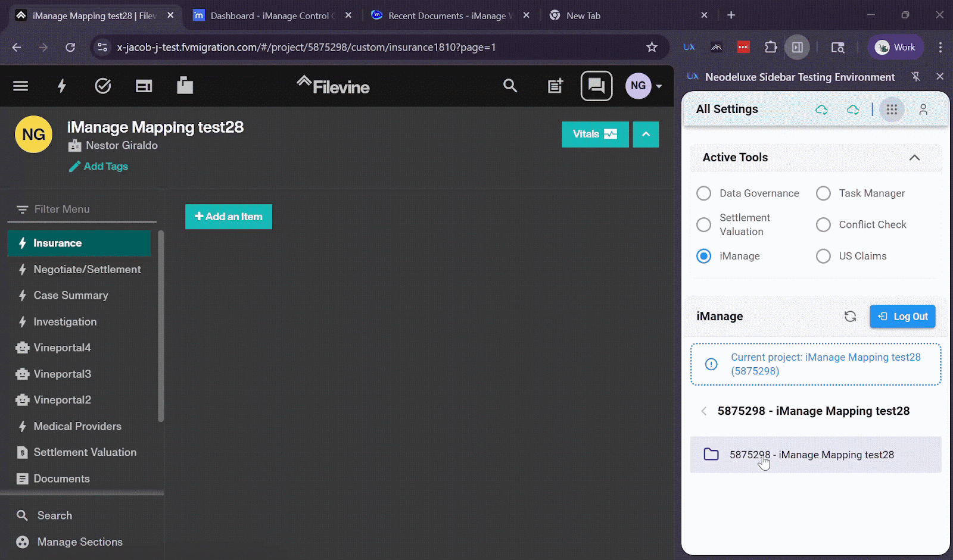Screen dimensions: 953x560
Task: Click the second cloud sync icon
Action: coord(853,110)
